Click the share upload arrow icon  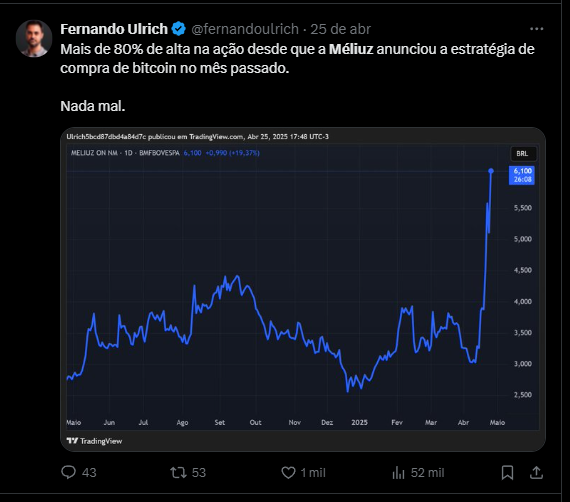click(536, 473)
